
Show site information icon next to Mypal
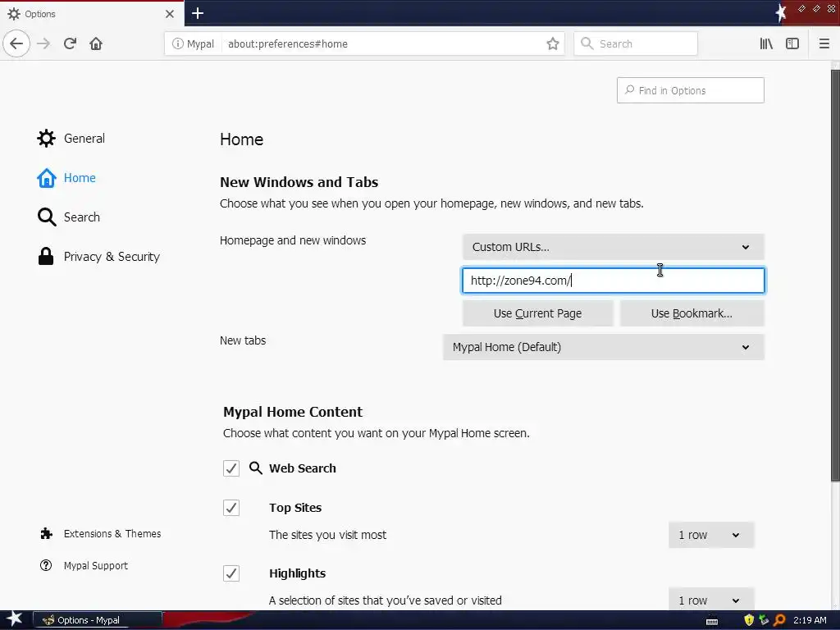point(177,44)
